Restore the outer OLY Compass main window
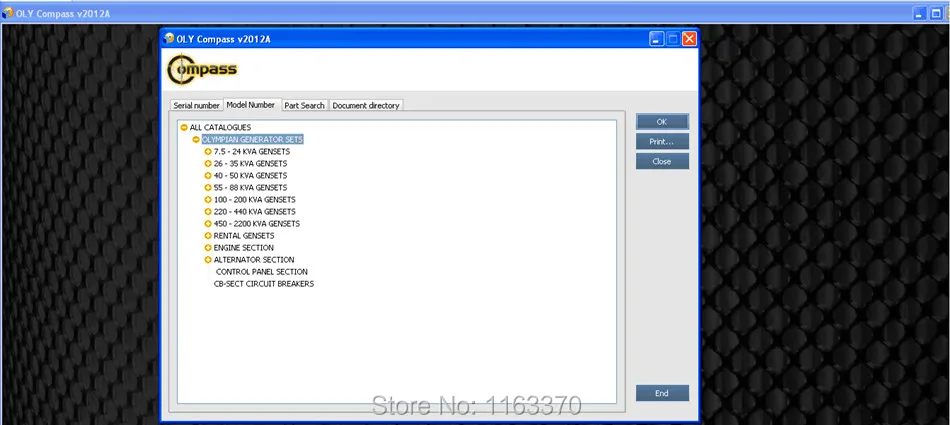The image size is (950, 425). (937, 13)
